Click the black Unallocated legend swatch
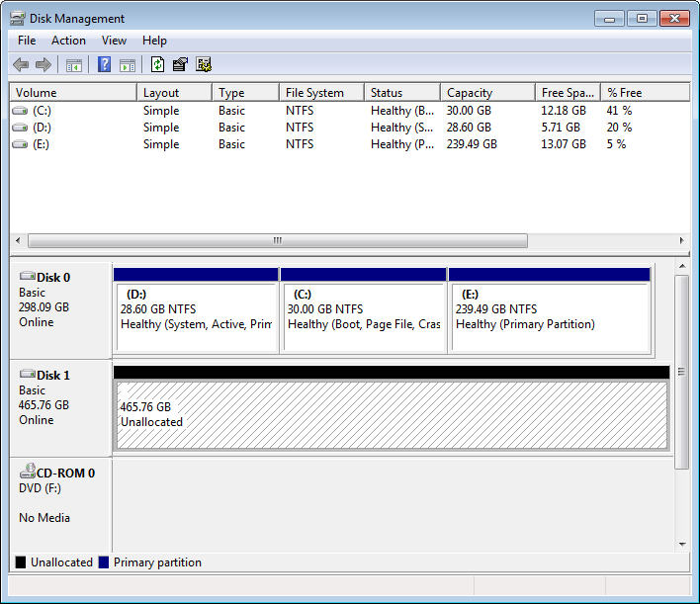Screen dimensions: 700x604 coord(21,562)
